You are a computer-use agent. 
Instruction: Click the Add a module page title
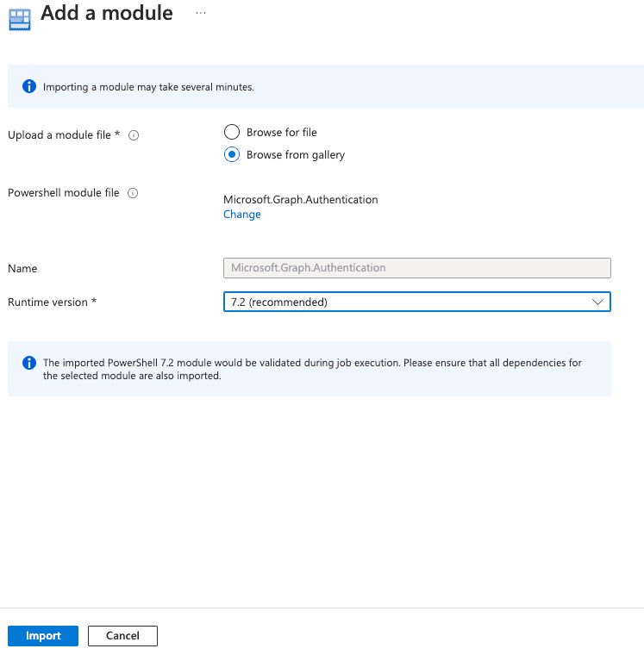[x=107, y=13]
